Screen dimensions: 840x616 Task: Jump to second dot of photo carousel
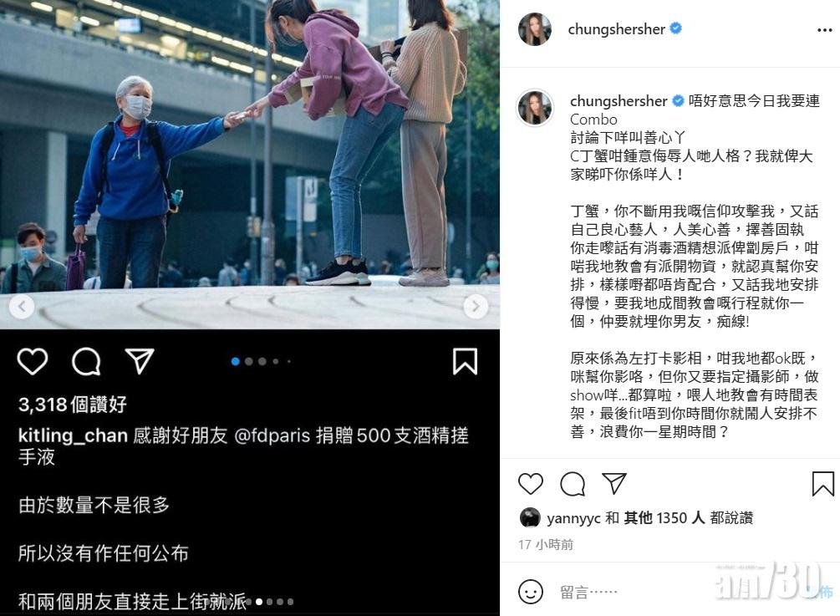248,362
